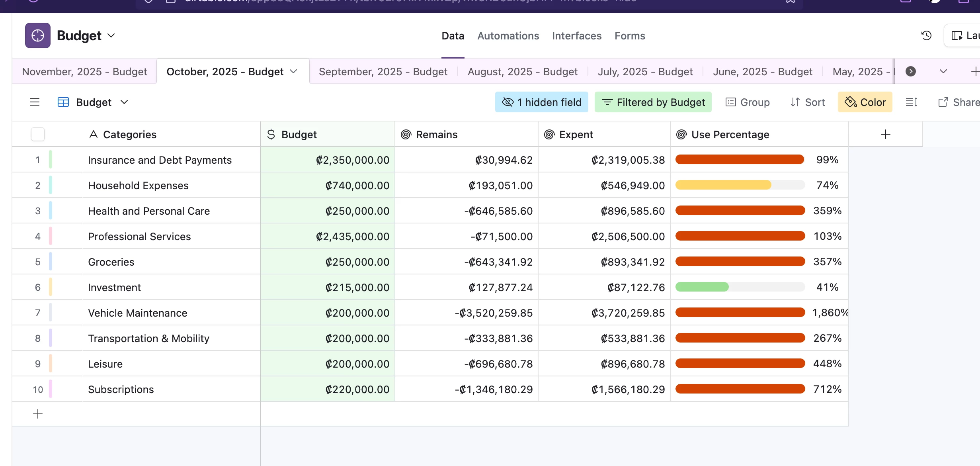The image size is (980, 466).
Task: Click the Group button
Action: pyautogui.click(x=747, y=102)
